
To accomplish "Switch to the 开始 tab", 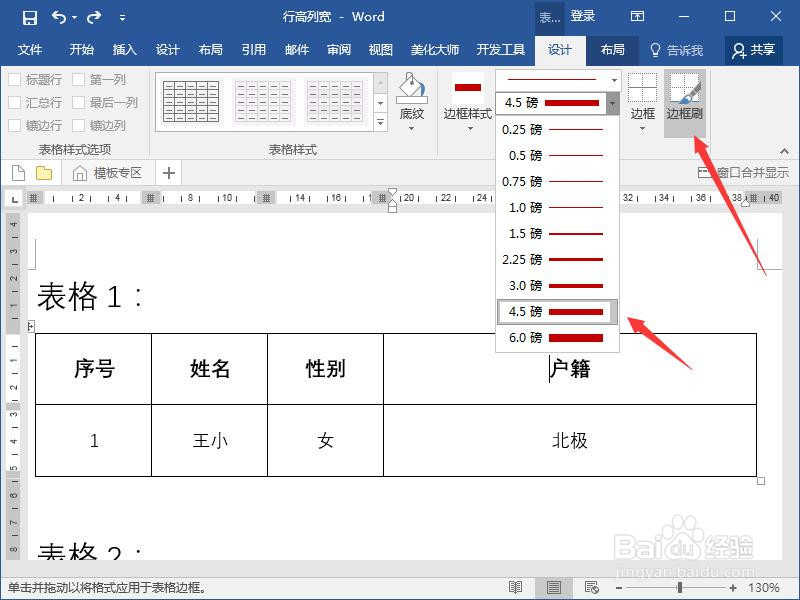I will (x=82, y=49).
